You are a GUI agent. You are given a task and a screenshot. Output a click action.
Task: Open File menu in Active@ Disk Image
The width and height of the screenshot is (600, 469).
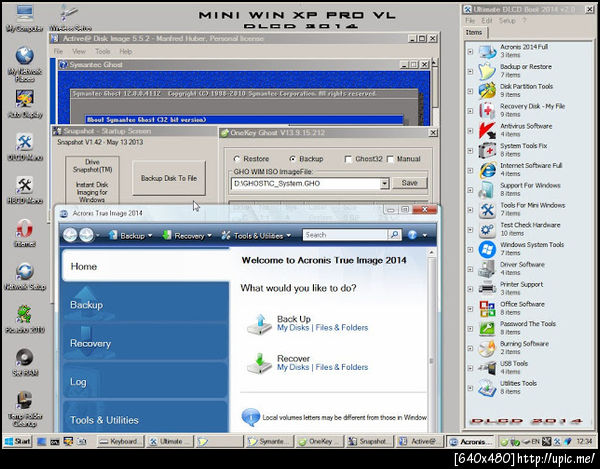[58, 51]
